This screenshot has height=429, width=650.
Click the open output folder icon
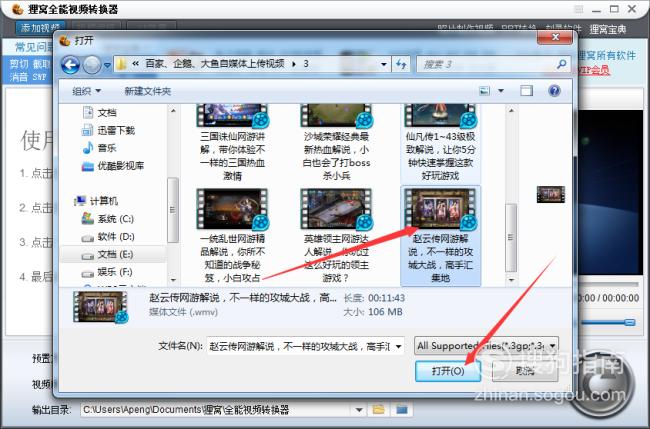pos(401,410)
